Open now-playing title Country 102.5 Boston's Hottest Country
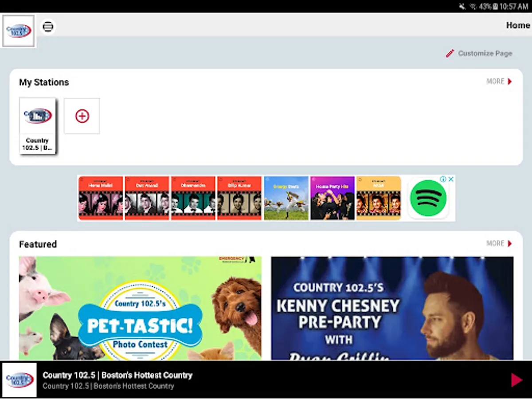Screen dimensions: 532x399 (117, 375)
